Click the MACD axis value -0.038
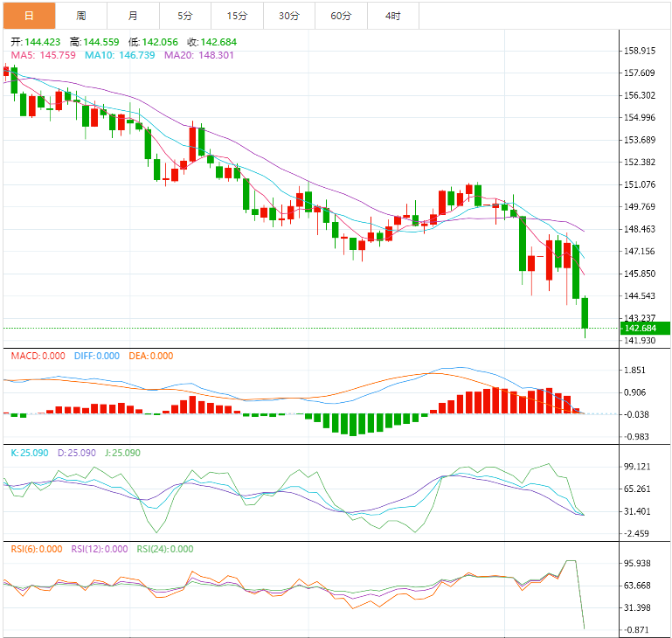The image size is (672, 638). (x=636, y=414)
